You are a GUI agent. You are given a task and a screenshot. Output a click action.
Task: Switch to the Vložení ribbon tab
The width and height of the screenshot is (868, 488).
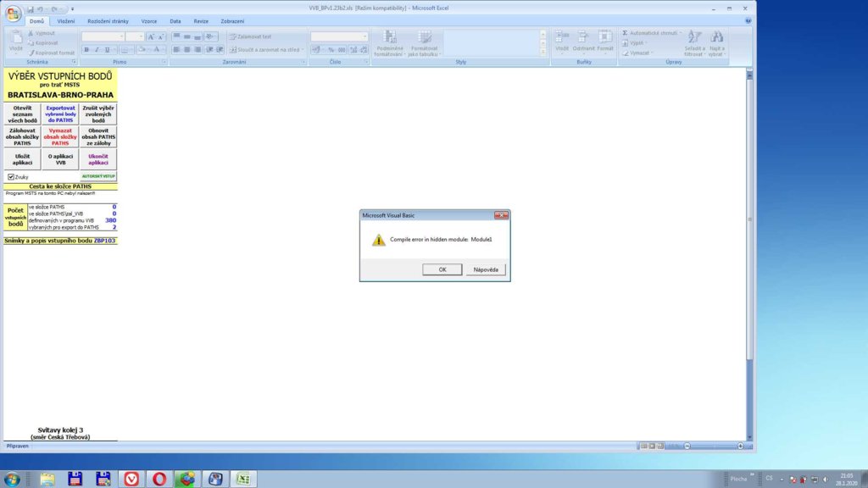pos(66,20)
